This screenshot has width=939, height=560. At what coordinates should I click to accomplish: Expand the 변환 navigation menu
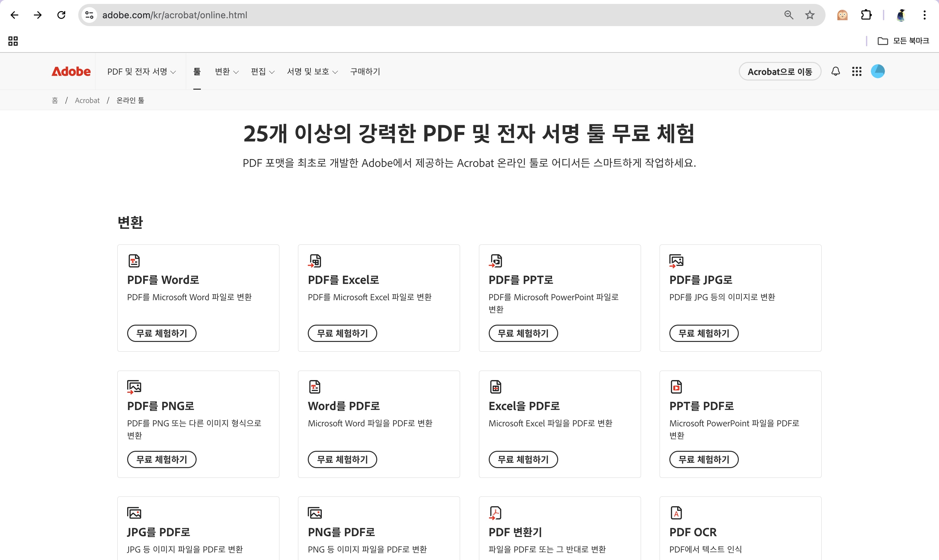(x=227, y=72)
